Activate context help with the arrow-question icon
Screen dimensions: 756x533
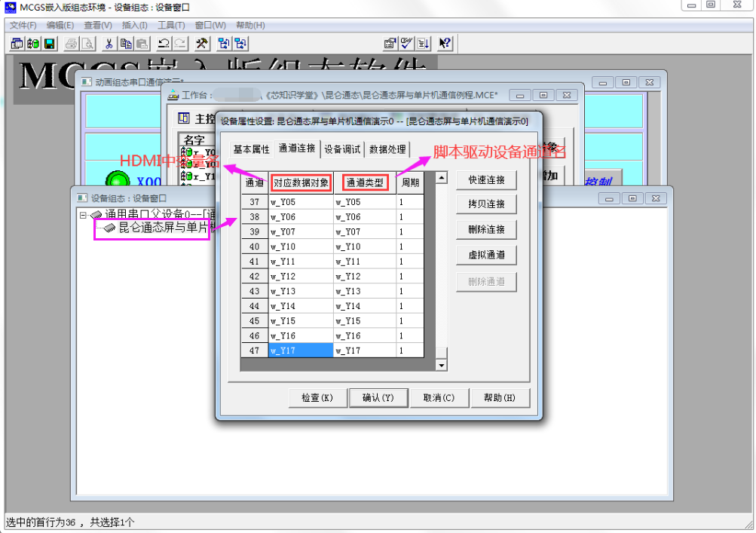click(x=443, y=43)
